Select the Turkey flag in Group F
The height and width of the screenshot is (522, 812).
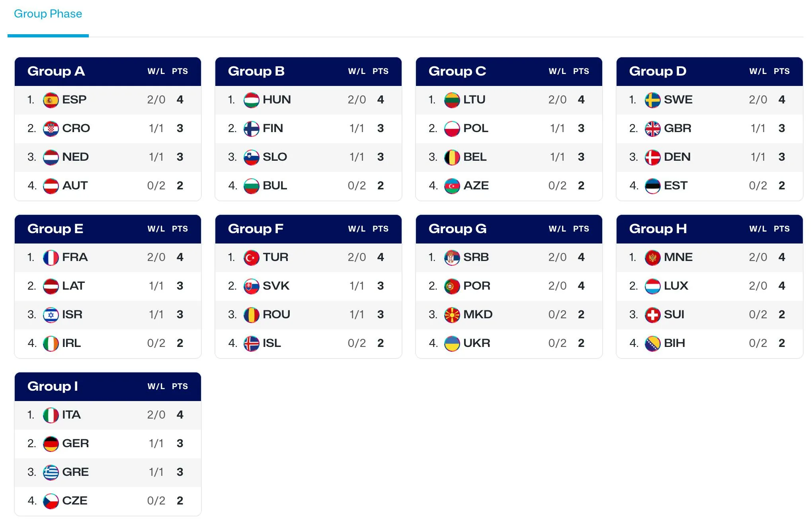coord(251,257)
